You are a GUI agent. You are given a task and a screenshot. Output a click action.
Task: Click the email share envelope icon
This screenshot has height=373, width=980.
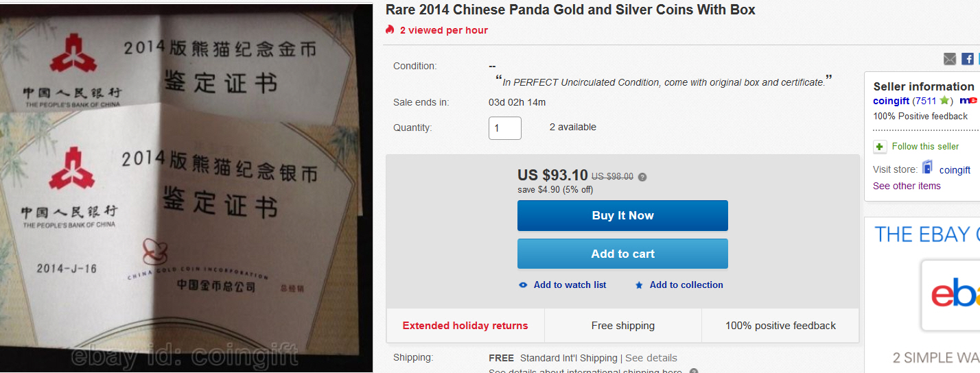pos(950,59)
